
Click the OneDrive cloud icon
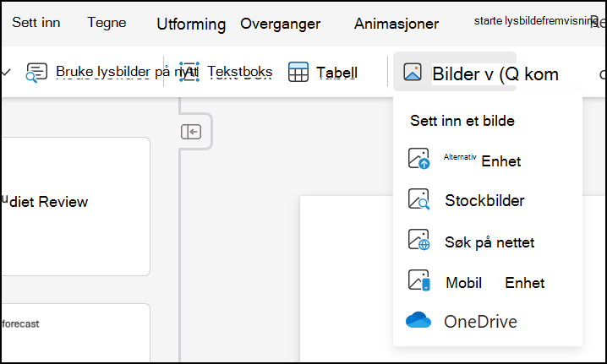point(418,320)
